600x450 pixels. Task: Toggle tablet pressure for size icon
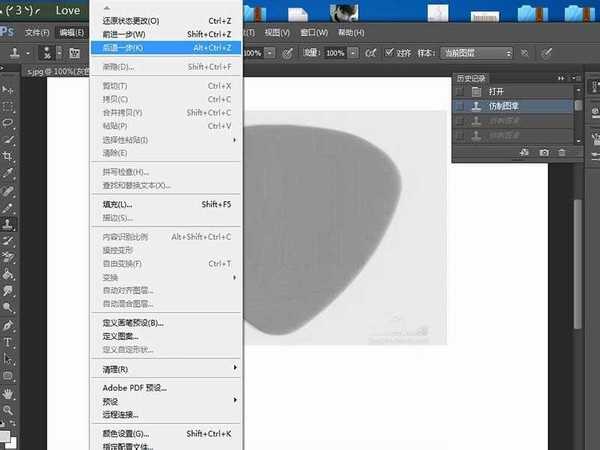click(x=546, y=53)
